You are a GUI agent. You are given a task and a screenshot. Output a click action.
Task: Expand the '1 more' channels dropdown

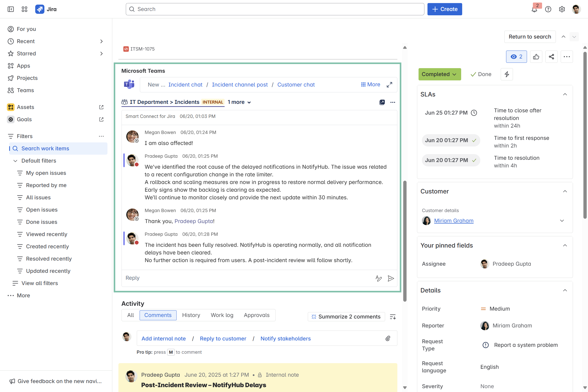point(239,102)
